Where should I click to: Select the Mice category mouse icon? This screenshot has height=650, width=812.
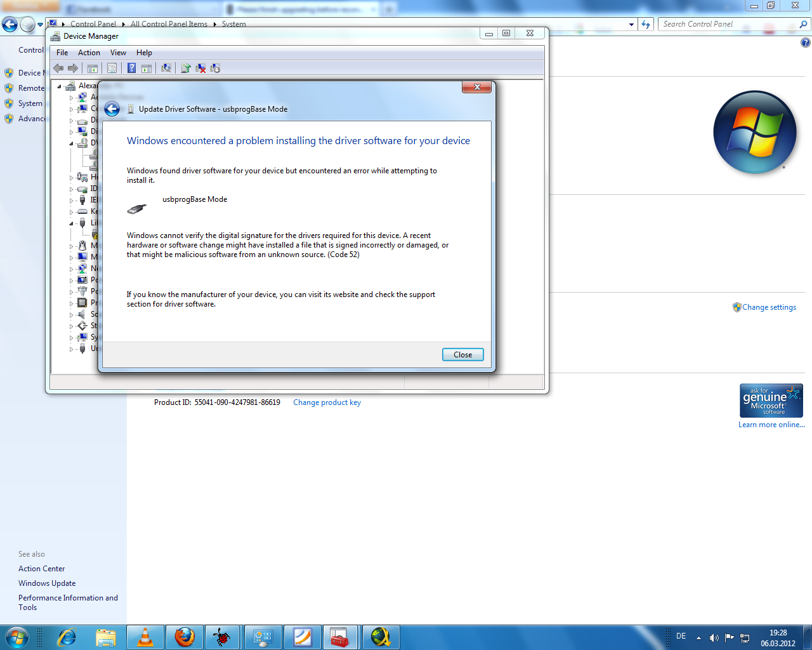(82, 246)
